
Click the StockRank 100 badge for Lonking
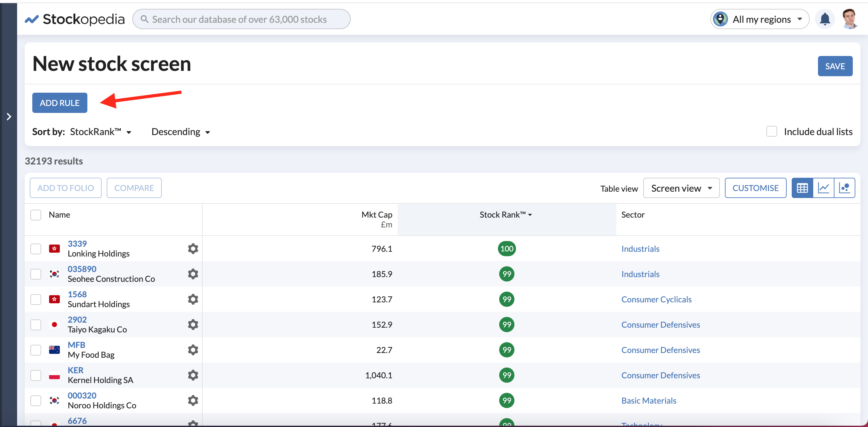click(x=506, y=249)
